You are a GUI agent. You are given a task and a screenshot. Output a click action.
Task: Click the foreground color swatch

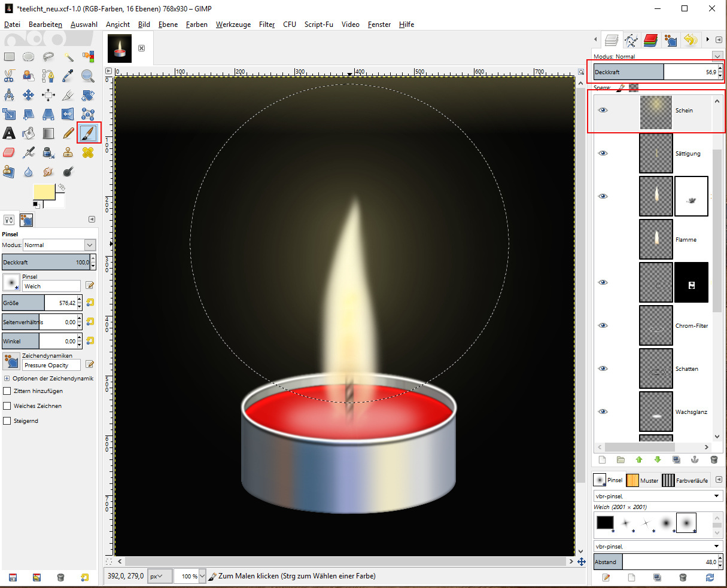(43, 192)
